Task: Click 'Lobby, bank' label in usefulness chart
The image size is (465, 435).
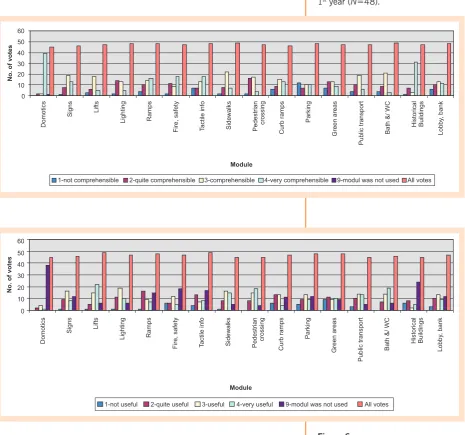Action: tap(440, 334)
